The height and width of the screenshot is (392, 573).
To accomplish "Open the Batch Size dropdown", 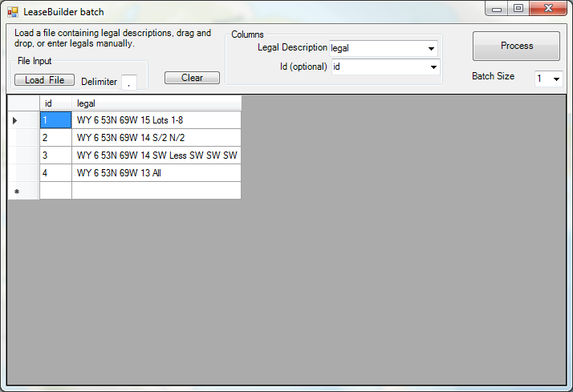I will [556, 79].
